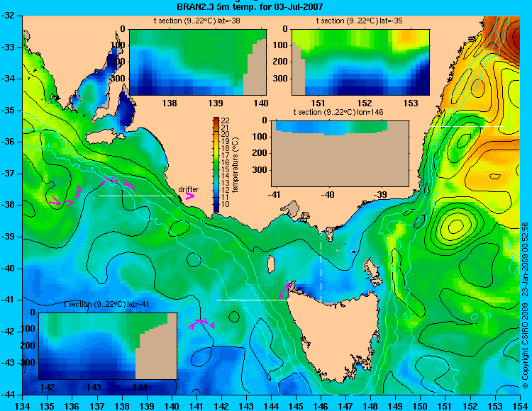Open the lon=146 temperature section inset plot
This screenshot has width=532, height=411.
tap(340, 154)
